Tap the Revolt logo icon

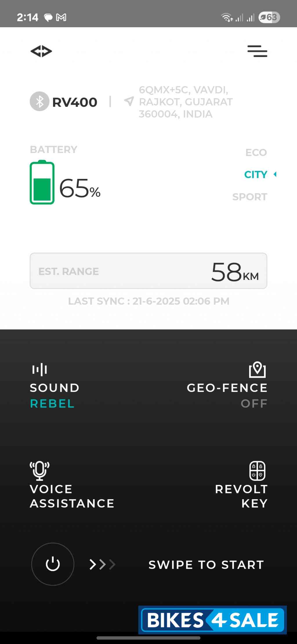tap(41, 51)
